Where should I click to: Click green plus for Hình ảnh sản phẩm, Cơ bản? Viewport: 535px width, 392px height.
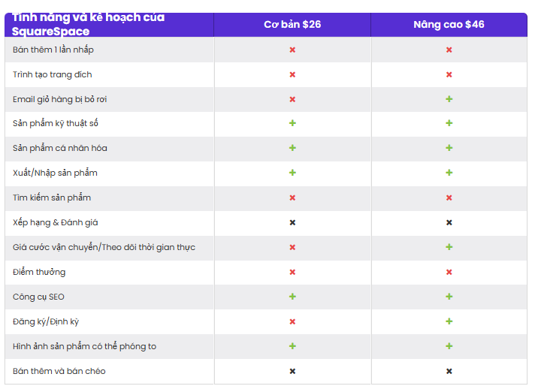coord(292,346)
